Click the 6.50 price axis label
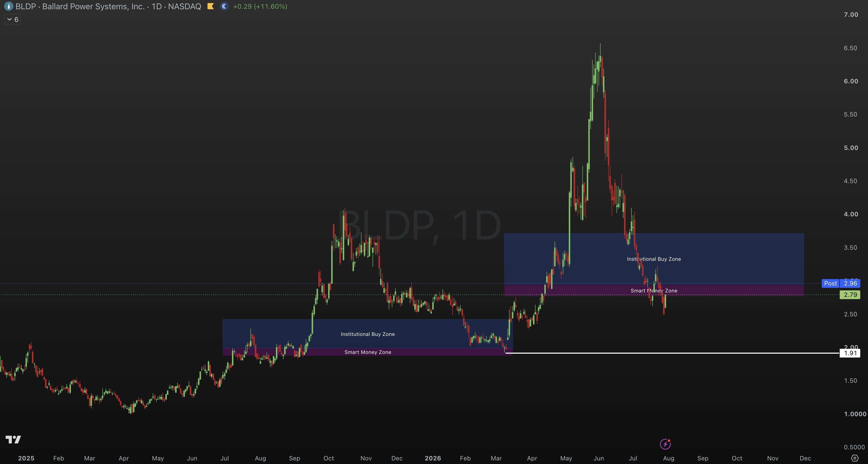868x464 pixels. pos(851,48)
